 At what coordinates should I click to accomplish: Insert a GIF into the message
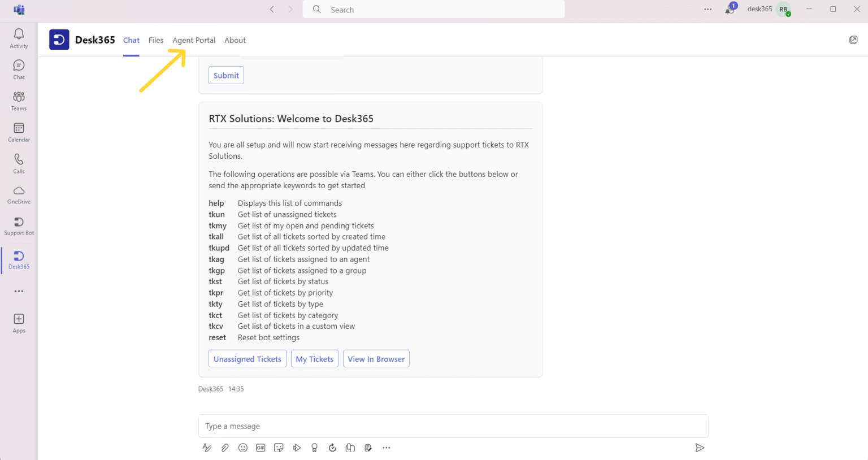(x=261, y=448)
